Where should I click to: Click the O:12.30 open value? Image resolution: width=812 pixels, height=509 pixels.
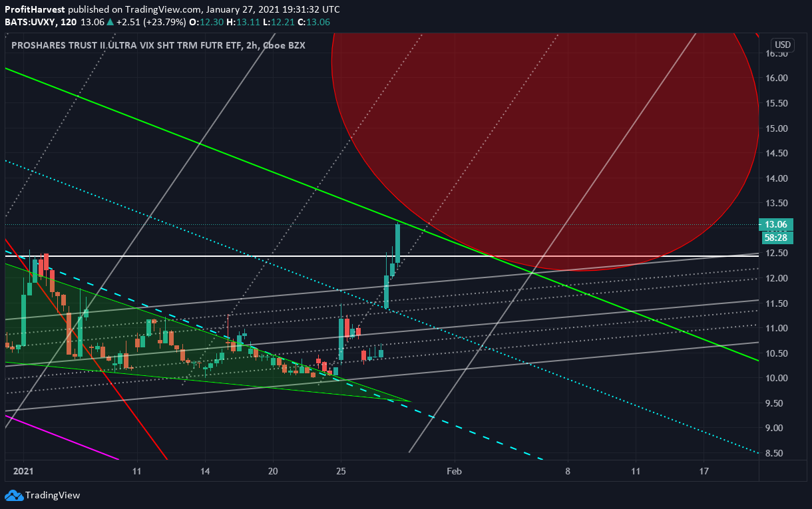point(207,22)
